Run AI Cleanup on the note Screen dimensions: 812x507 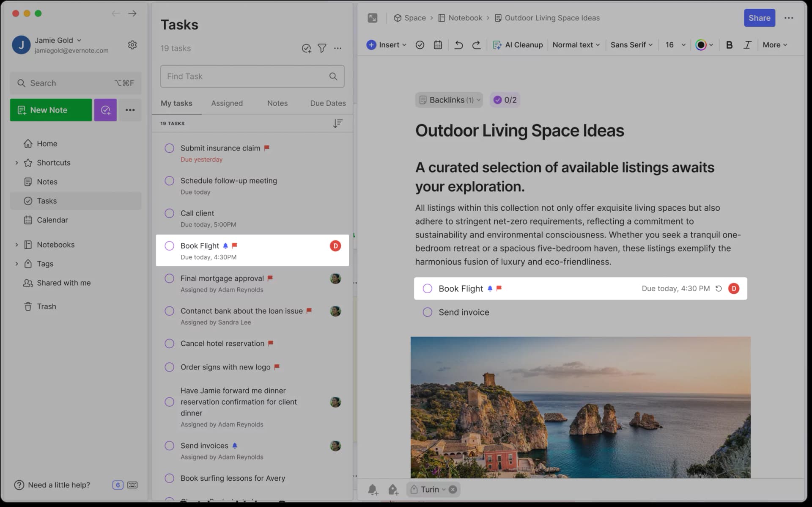518,44
